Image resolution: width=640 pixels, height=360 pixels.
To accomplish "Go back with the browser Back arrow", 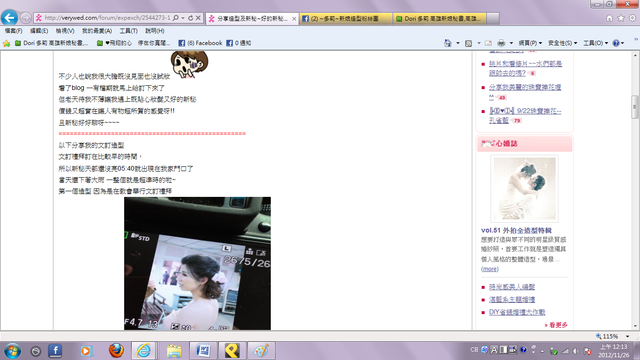I will [x=9, y=18].
